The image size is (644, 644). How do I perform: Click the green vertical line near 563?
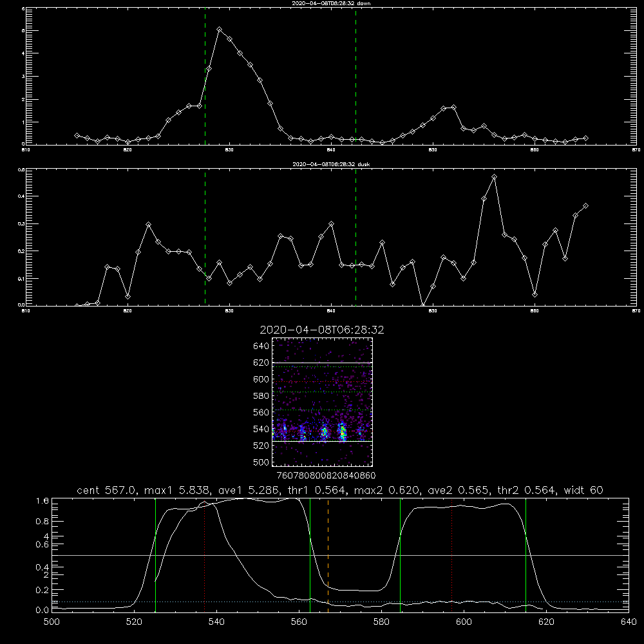point(310,555)
